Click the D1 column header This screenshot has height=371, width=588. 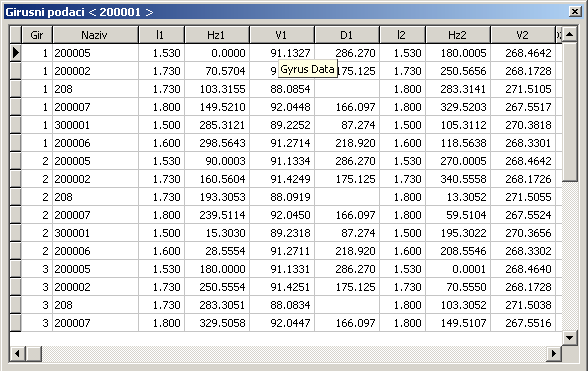[x=347, y=35]
